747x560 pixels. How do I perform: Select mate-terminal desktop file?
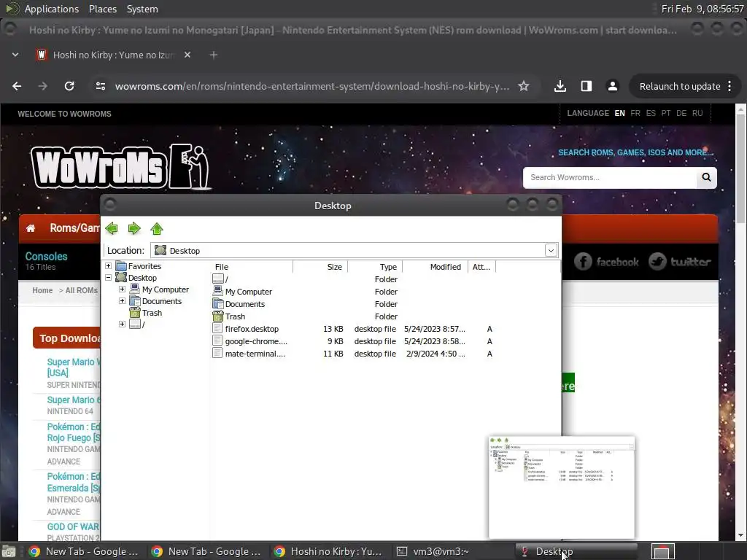(255, 354)
